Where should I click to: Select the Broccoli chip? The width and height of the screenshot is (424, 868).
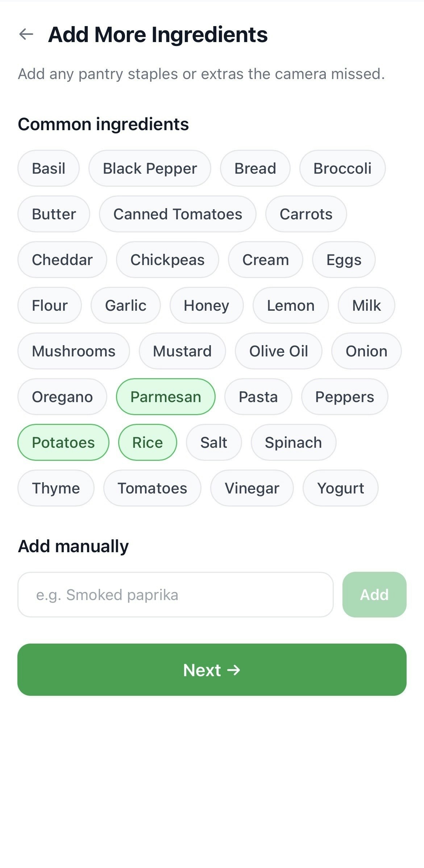[x=342, y=168]
